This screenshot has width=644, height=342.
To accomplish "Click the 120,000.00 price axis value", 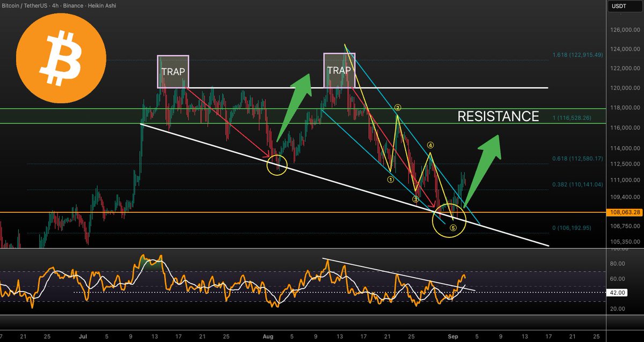I will tap(626, 88).
